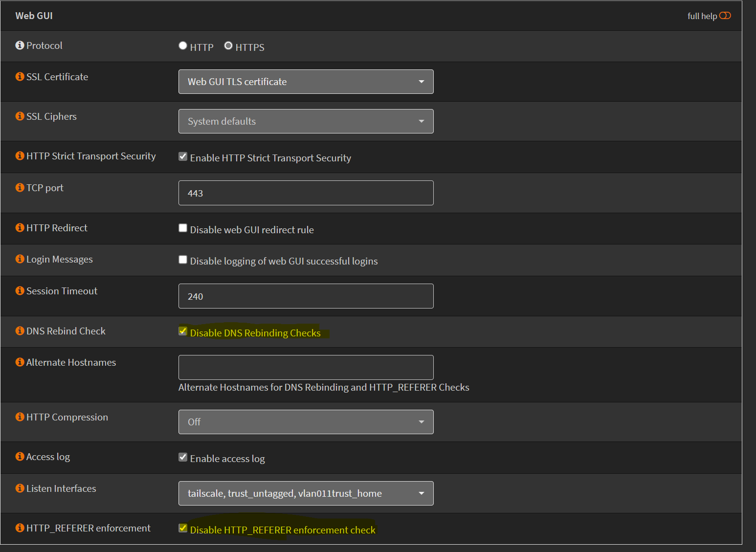Image resolution: width=756 pixels, height=552 pixels.
Task: Disable DNS Rebinding Checks
Action: pos(182,331)
